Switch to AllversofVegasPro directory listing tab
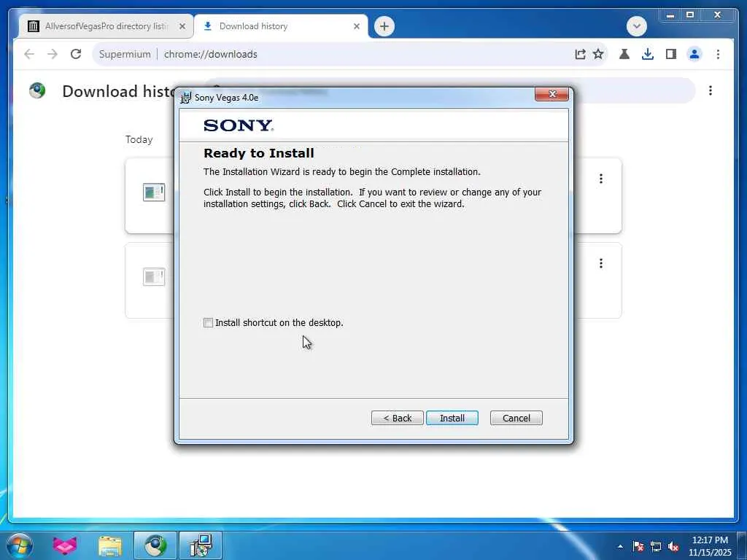This screenshot has height=560, width=747. 106,26
